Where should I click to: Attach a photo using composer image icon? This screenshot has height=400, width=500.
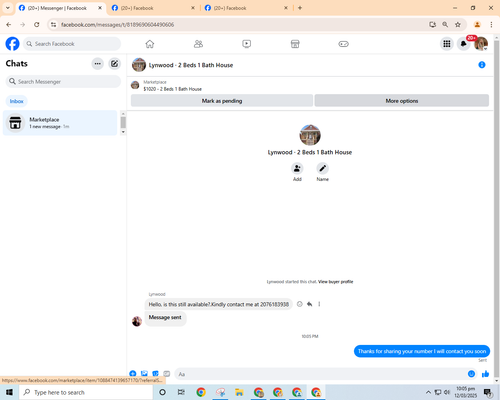[x=144, y=374]
